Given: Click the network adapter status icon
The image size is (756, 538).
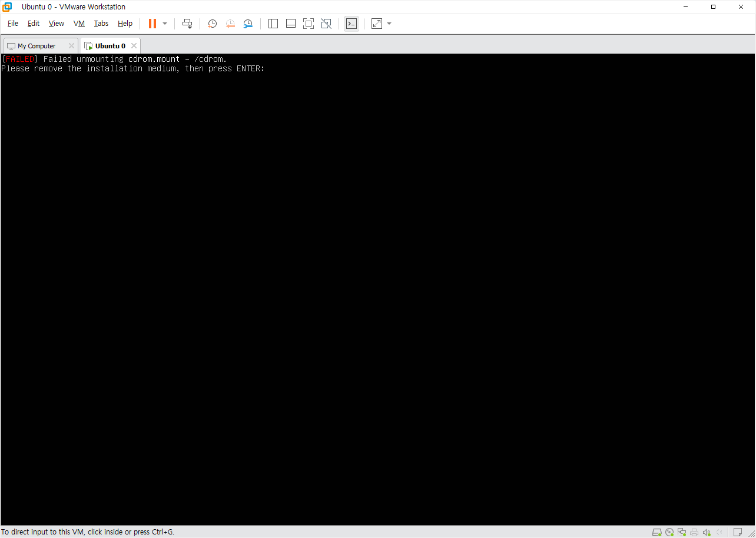Looking at the screenshot, I should 682,532.
